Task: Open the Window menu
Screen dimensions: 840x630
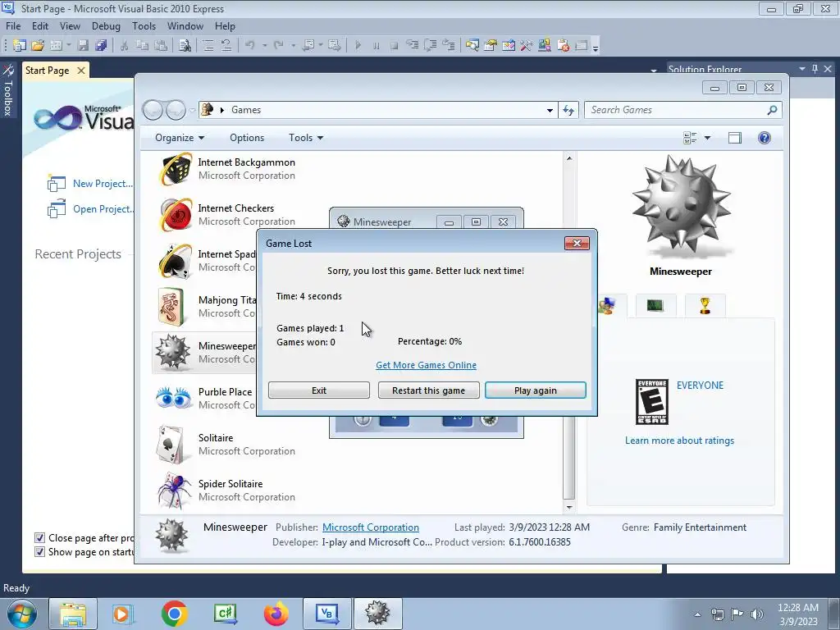Action: (185, 26)
